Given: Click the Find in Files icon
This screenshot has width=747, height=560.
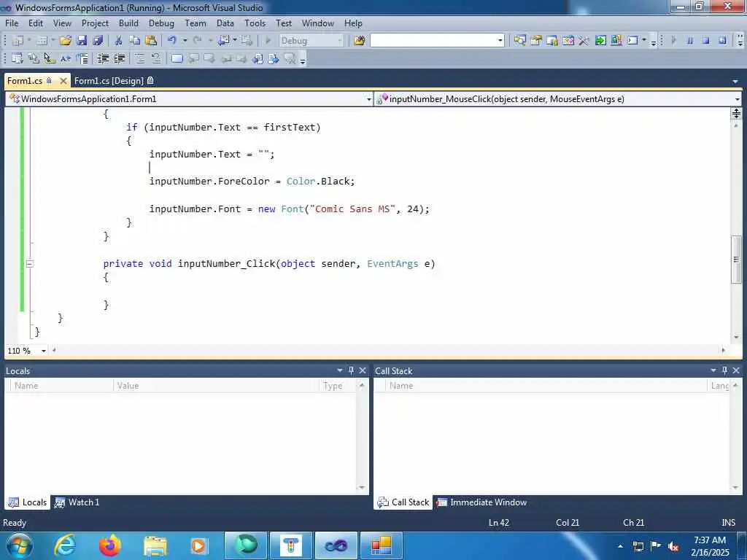Looking at the screenshot, I should coord(360,41).
